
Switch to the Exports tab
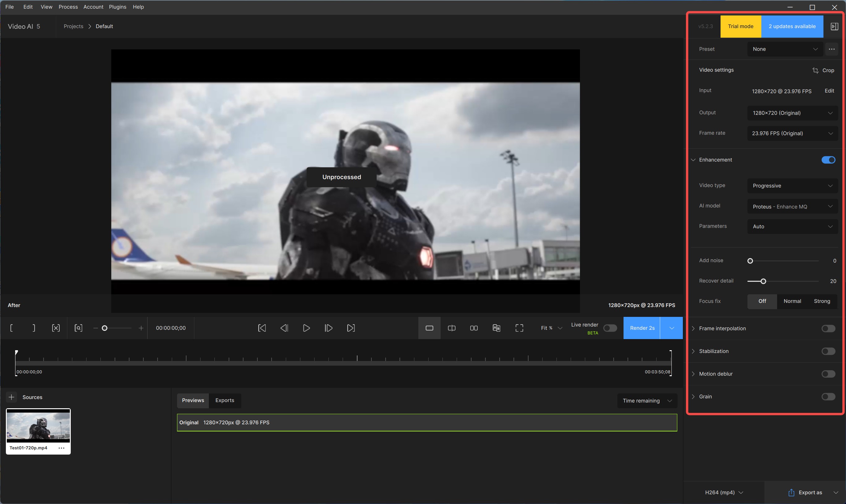[x=225, y=401]
